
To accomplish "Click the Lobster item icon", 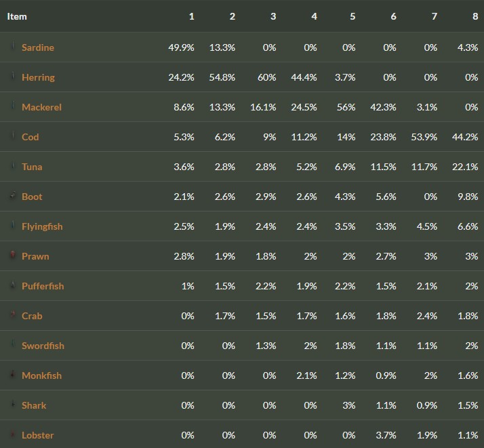I will 12,435.
